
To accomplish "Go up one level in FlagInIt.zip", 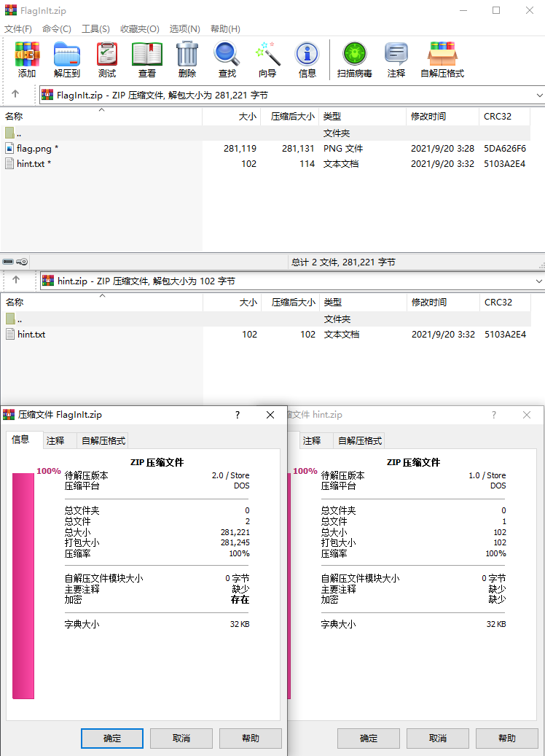I will click(15, 95).
